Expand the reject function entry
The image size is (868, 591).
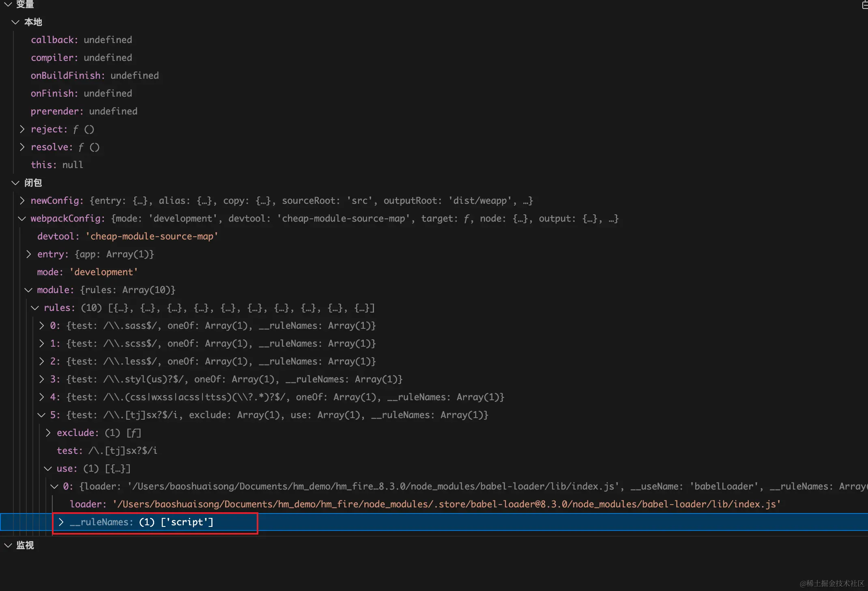22,129
